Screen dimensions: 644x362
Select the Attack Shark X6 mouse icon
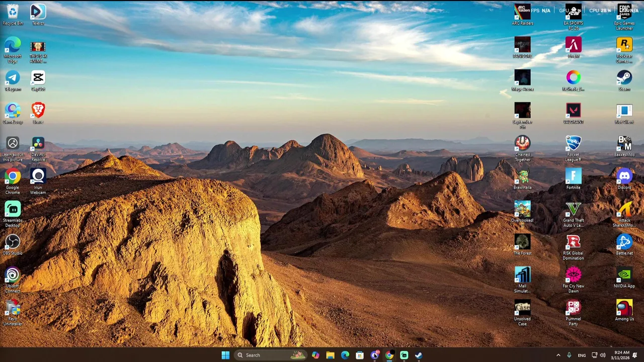[624, 215]
